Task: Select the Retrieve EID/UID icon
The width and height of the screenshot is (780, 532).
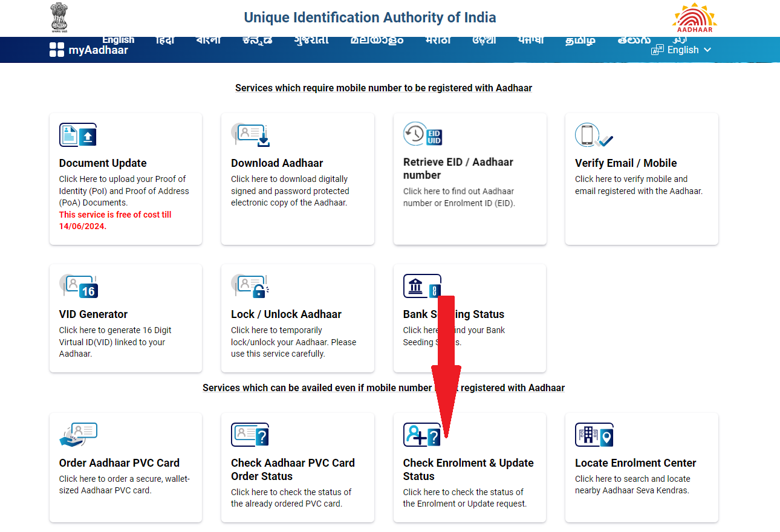Action: point(421,134)
